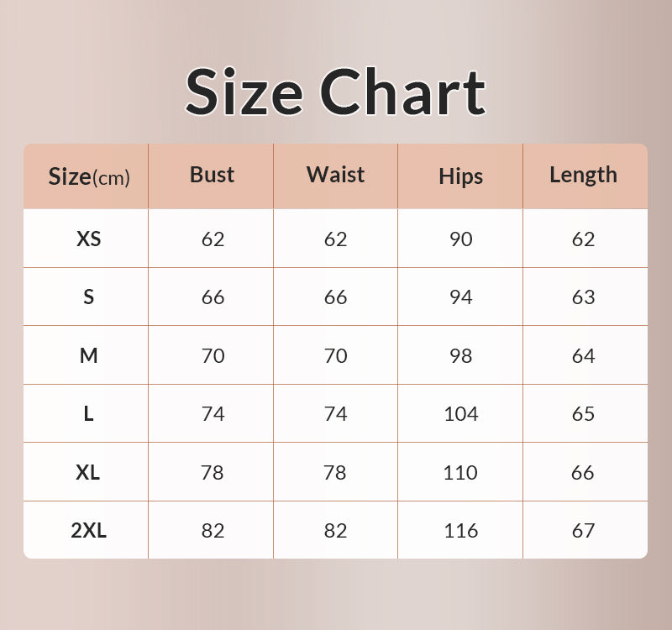Click the XL size row label

[x=88, y=473]
